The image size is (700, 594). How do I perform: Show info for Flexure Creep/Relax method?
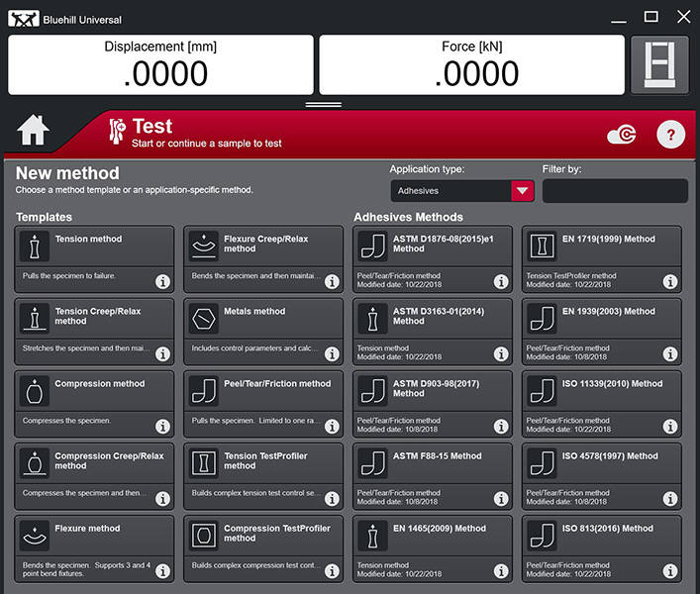(x=332, y=281)
